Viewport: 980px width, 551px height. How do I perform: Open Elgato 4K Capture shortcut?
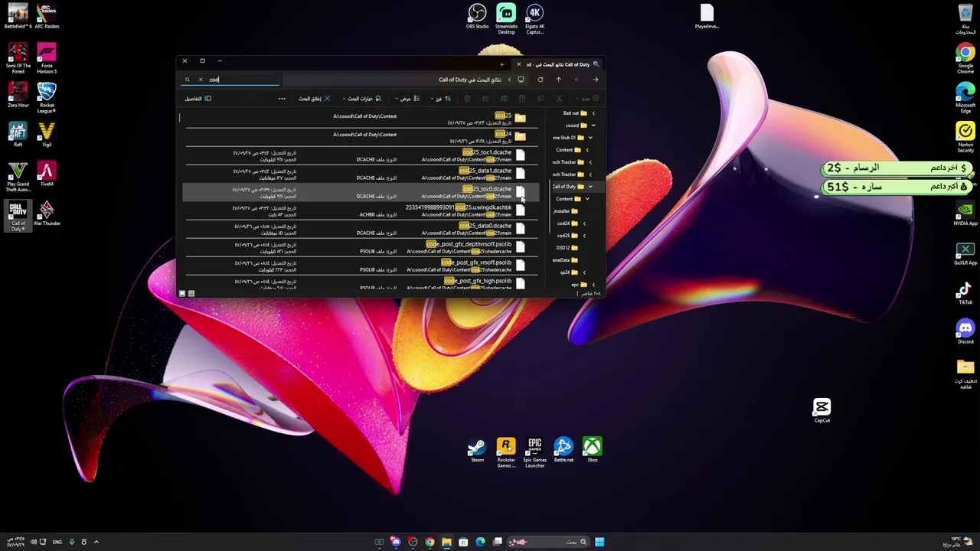534,19
